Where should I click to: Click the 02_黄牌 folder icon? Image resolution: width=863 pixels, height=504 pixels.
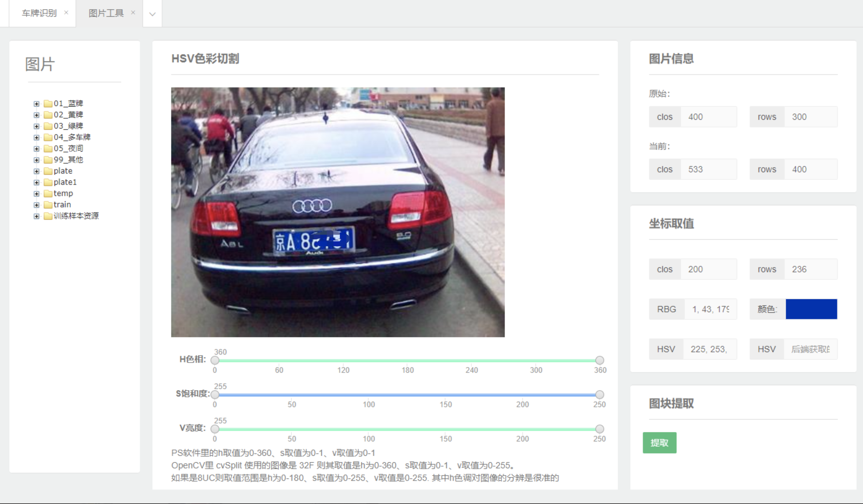[x=48, y=115]
